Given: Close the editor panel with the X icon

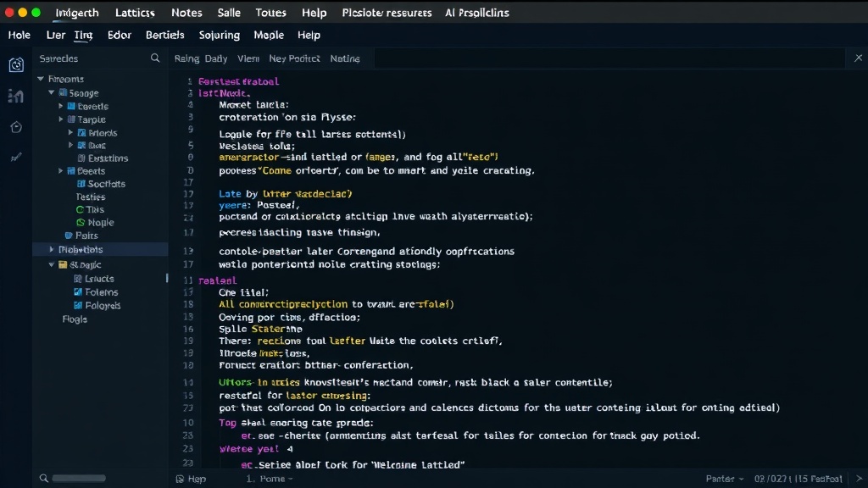Looking at the screenshot, I should (859, 58).
